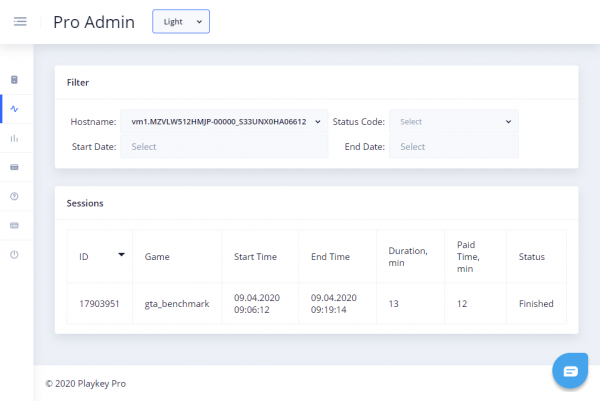Open the help question mark icon
The height and width of the screenshot is (401, 600).
click(14, 196)
